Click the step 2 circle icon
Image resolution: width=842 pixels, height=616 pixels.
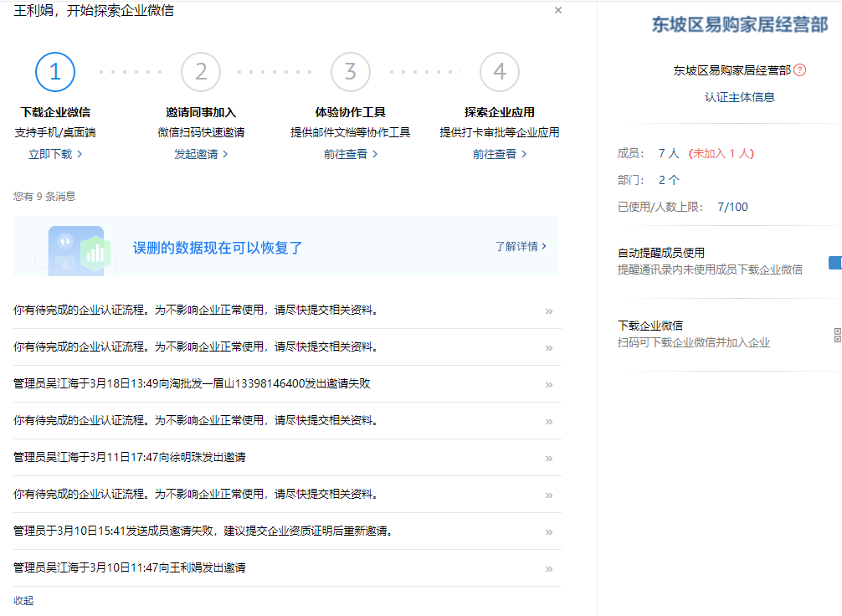(x=201, y=72)
